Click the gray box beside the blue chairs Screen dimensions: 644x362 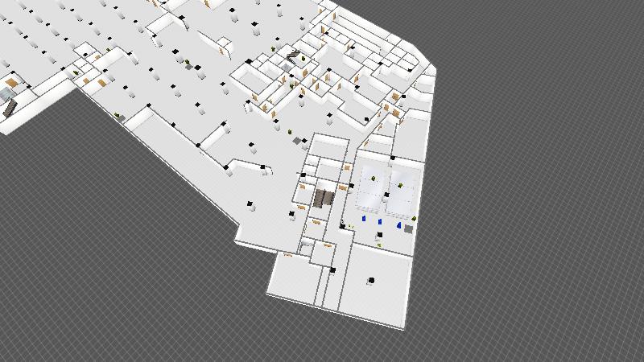click(409, 229)
